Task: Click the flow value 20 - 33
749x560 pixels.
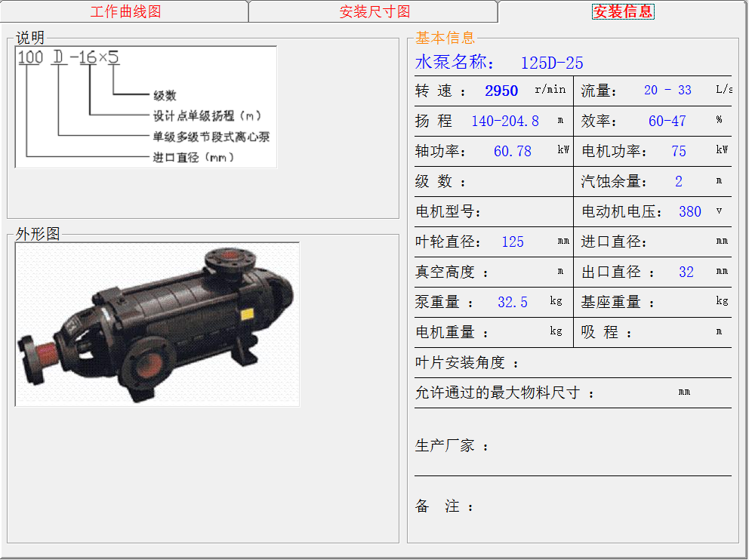Action: point(667,91)
